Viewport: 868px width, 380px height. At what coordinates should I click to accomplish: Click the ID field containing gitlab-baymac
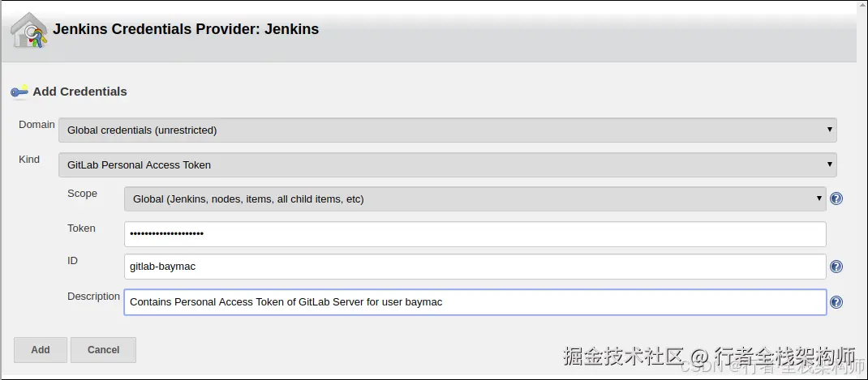click(x=475, y=267)
